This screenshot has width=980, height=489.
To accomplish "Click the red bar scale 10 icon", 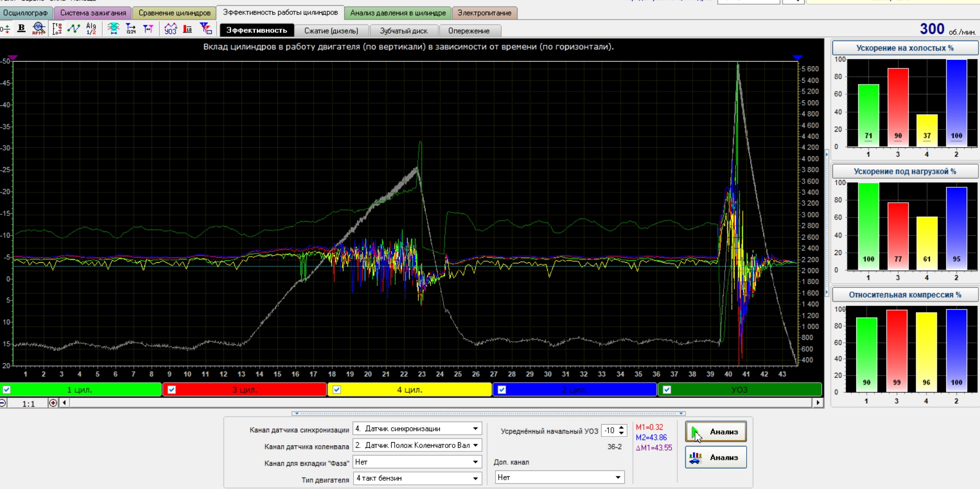I will pos(188,29).
